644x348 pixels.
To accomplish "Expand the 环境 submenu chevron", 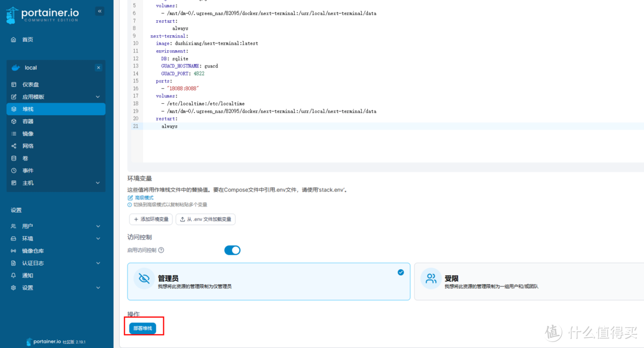I will coord(98,239).
